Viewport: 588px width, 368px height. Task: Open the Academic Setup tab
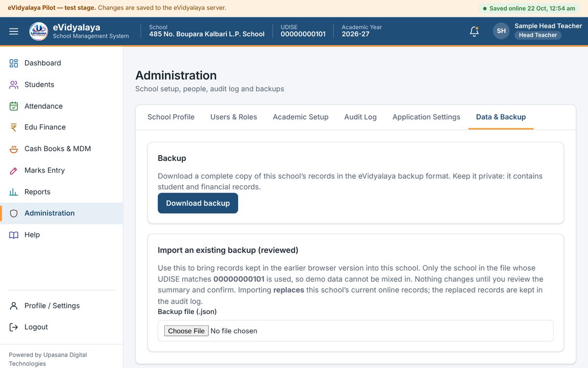pos(301,117)
